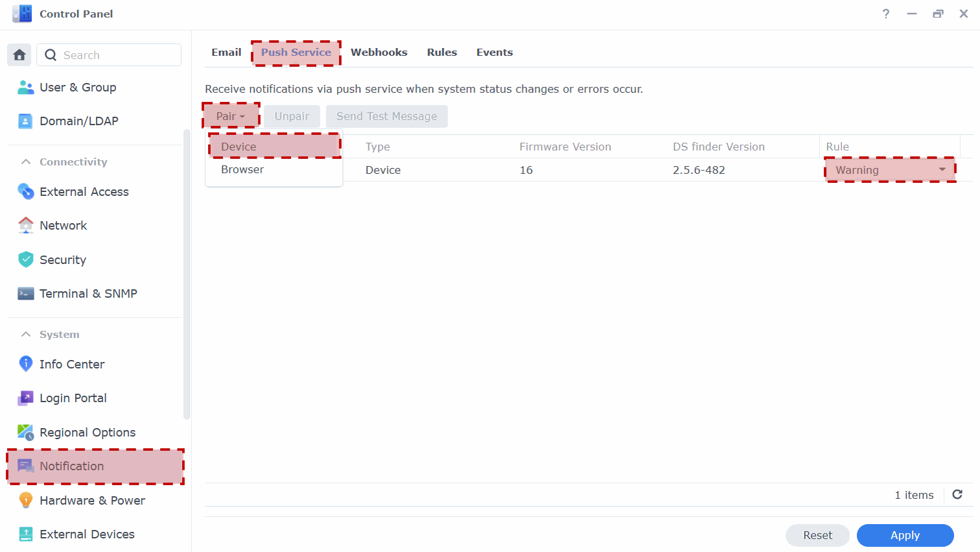Open the Network settings icon
This screenshot has height=552, width=980.
[25, 225]
